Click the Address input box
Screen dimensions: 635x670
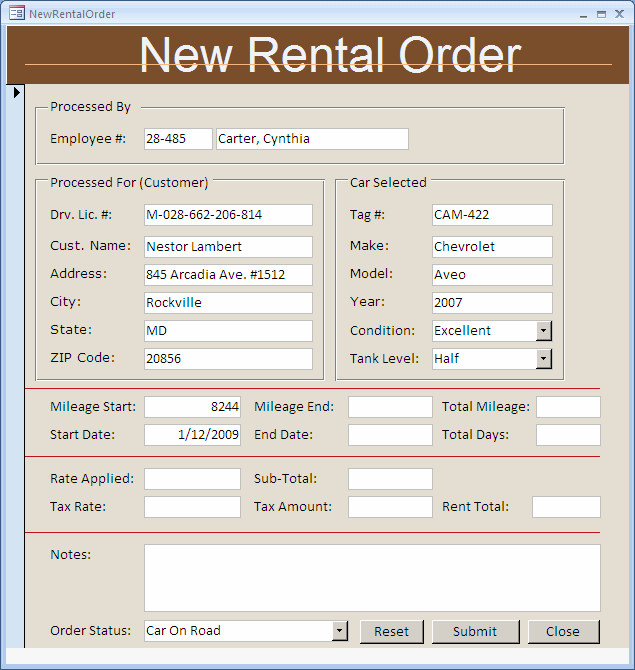228,275
